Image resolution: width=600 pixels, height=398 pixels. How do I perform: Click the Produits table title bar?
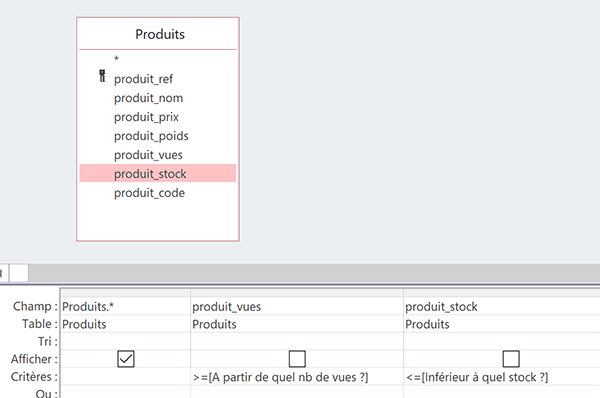point(158,34)
